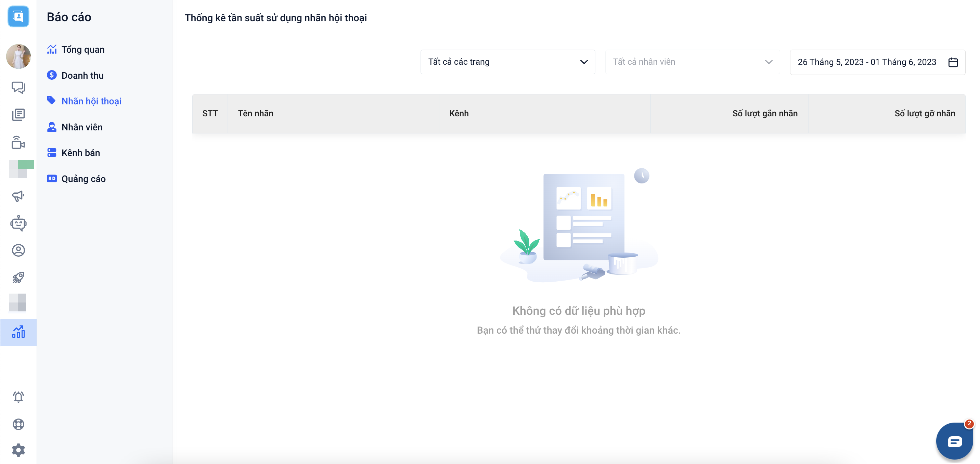Viewport: 980px width, 464px height.
Task: Click the calendar icon
Action: pos(953,62)
